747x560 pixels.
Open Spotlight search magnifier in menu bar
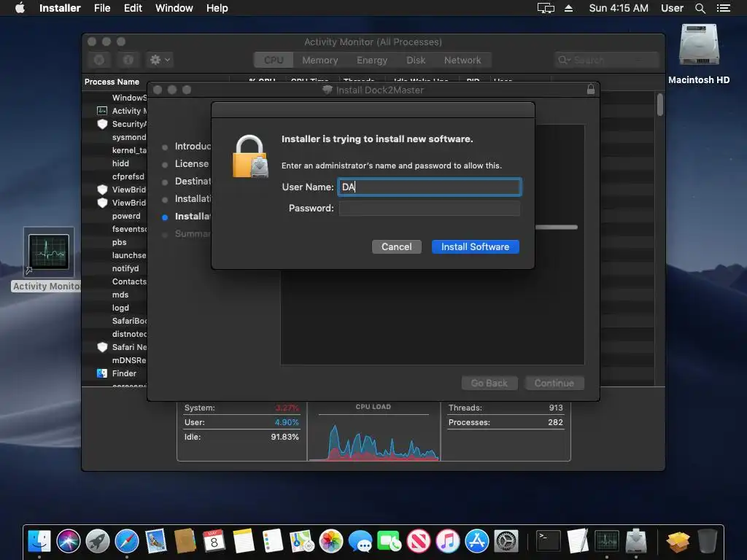point(700,8)
